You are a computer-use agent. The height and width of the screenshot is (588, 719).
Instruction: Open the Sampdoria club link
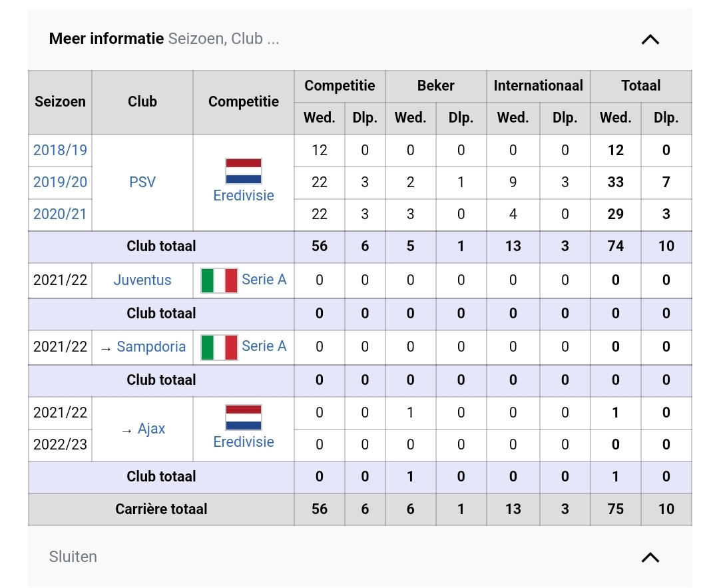[x=151, y=346]
